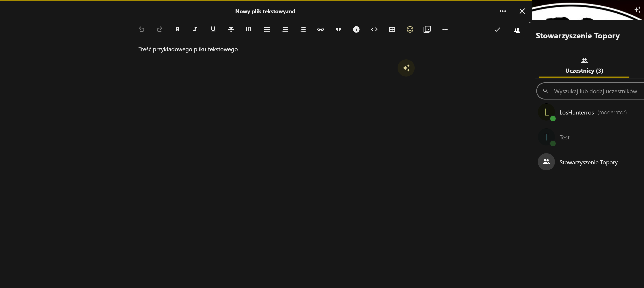Toggle italic text formatting
The height and width of the screenshot is (288, 644).
pos(195,30)
